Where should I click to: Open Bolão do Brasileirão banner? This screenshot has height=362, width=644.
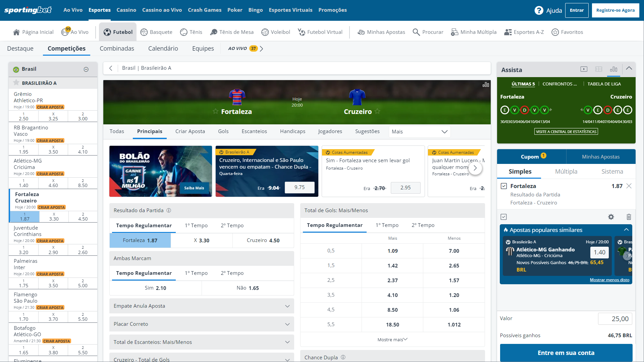pyautogui.click(x=161, y=171)
